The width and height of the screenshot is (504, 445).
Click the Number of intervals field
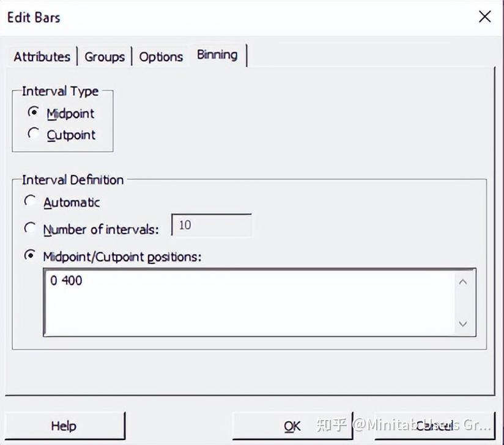point(212,226)
